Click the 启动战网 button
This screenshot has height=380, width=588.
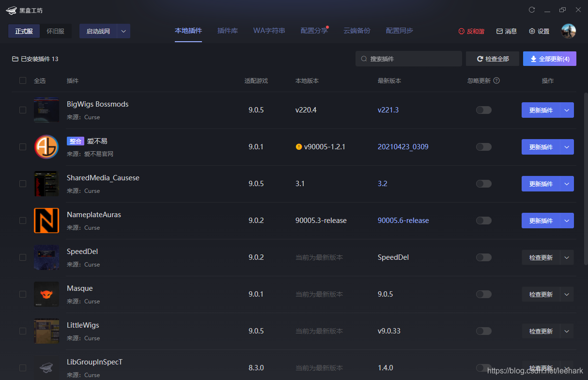point(98,31)
